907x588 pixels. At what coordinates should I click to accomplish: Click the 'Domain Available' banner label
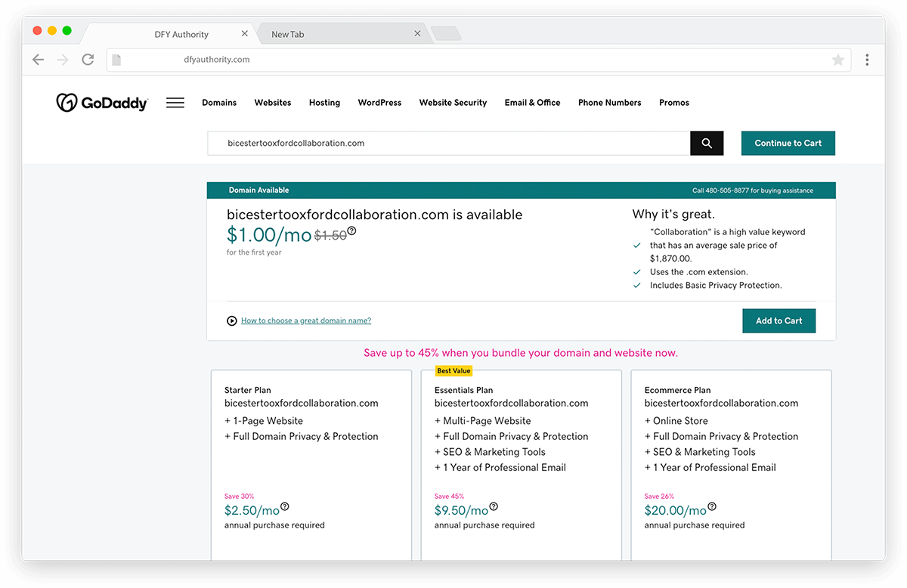tap(258, 190)
